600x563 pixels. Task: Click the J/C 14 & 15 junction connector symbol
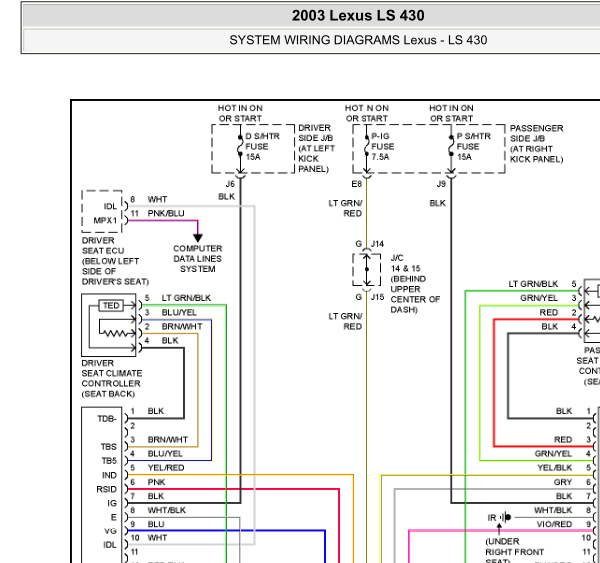pyautogui.click(x=367, y=270)
